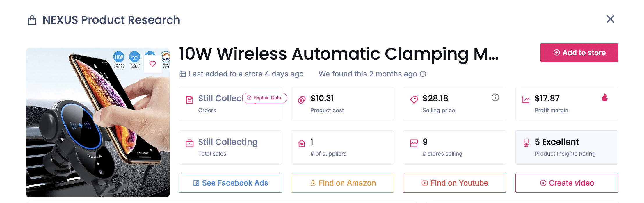
Task: Click the Product Insights Rating medal icon
Action: [x=526, y=143]
